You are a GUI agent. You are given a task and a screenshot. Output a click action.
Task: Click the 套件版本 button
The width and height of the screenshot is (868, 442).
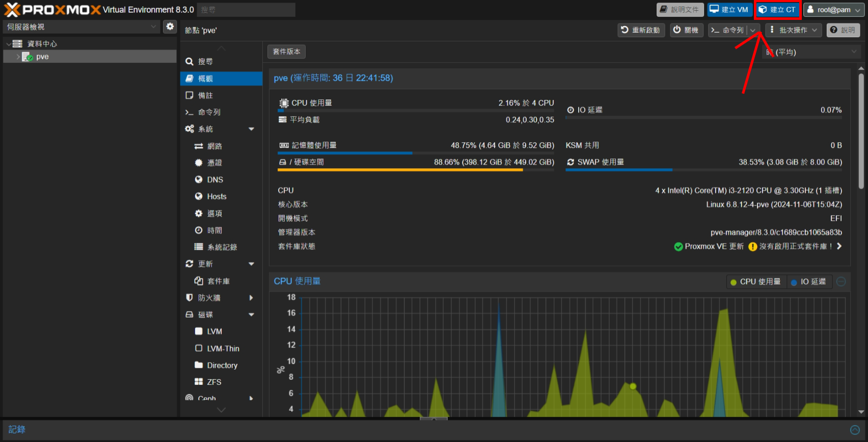pyautogui.click(x=286, y=51)
